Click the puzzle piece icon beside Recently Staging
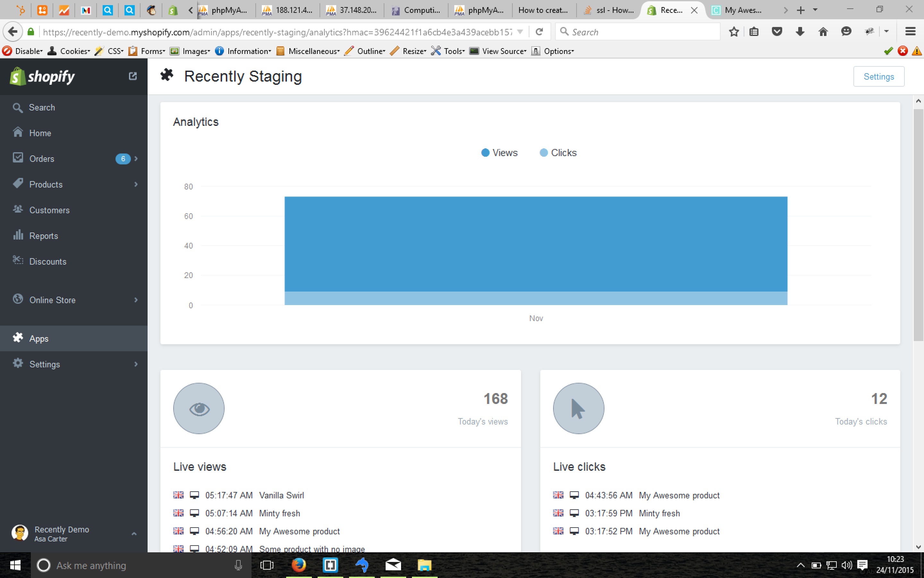The width and height of the screenshot is (924, 578). [x=167, y=75]
